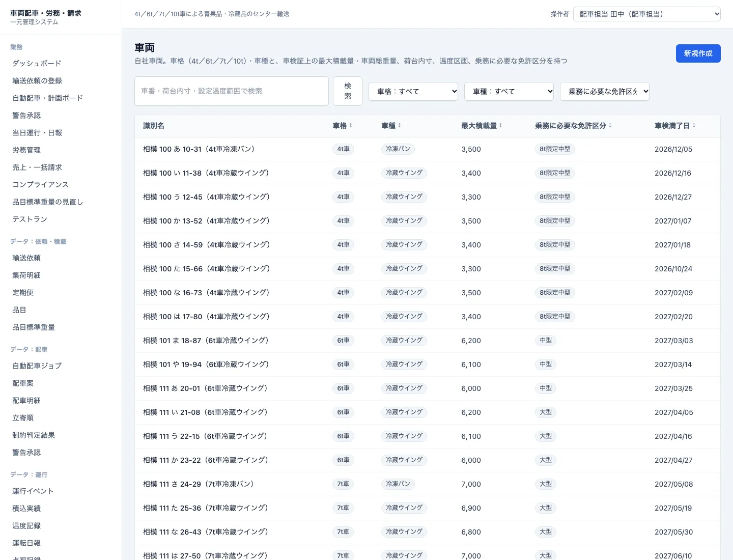
Task: Open 輸送依頼 data list
Action: point(26,258)
